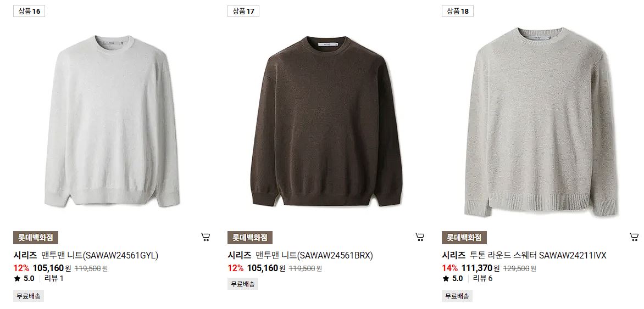Screen dimensions: 644x309
Task: Open the two-tone ivory sweater image
Action: (541, 121)
